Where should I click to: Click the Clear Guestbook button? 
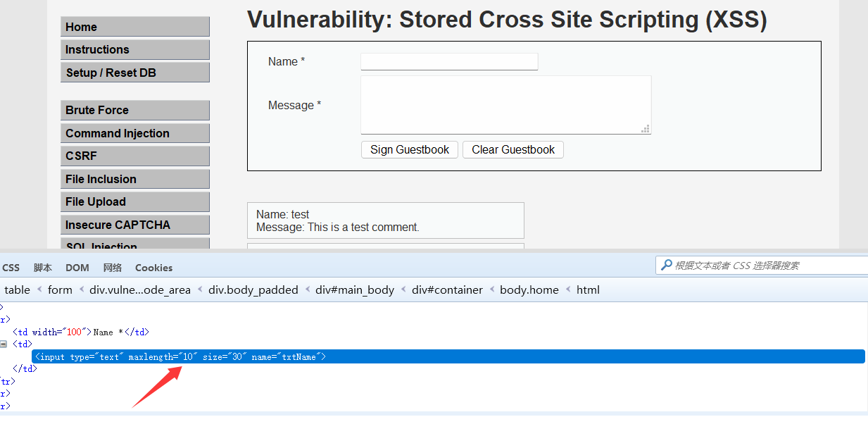point(513,149)
